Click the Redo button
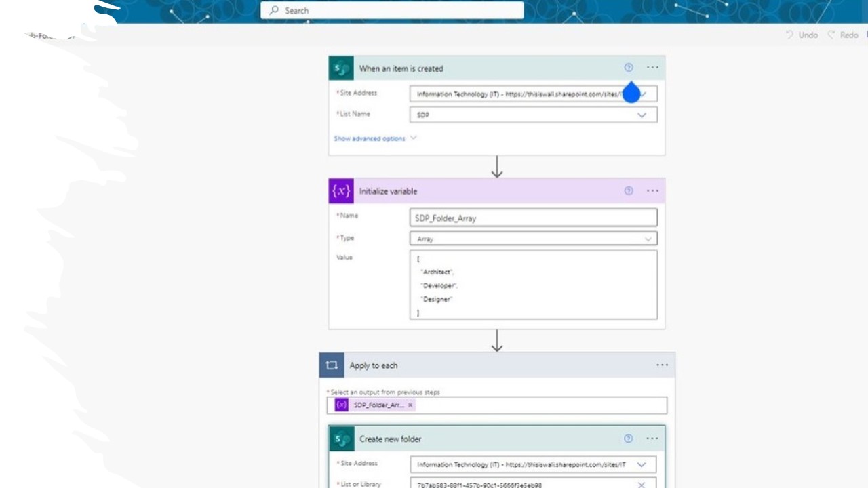 pyautogui.click(x=843, y=35)
